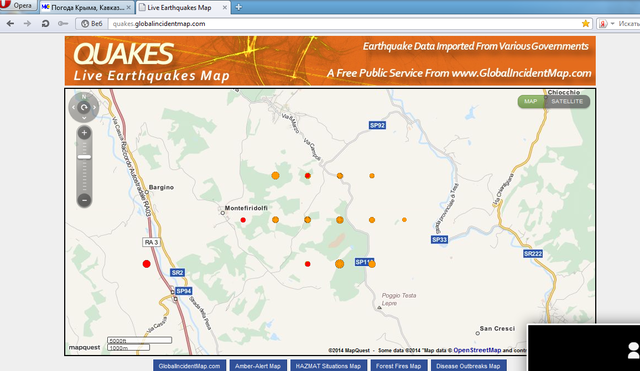Pan the map down using compass arrow

84,118
